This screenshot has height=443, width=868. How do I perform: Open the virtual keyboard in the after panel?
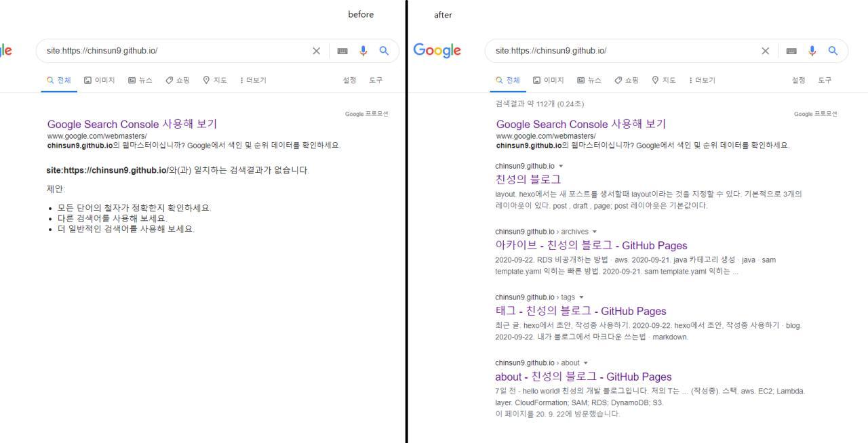[791, 51]
